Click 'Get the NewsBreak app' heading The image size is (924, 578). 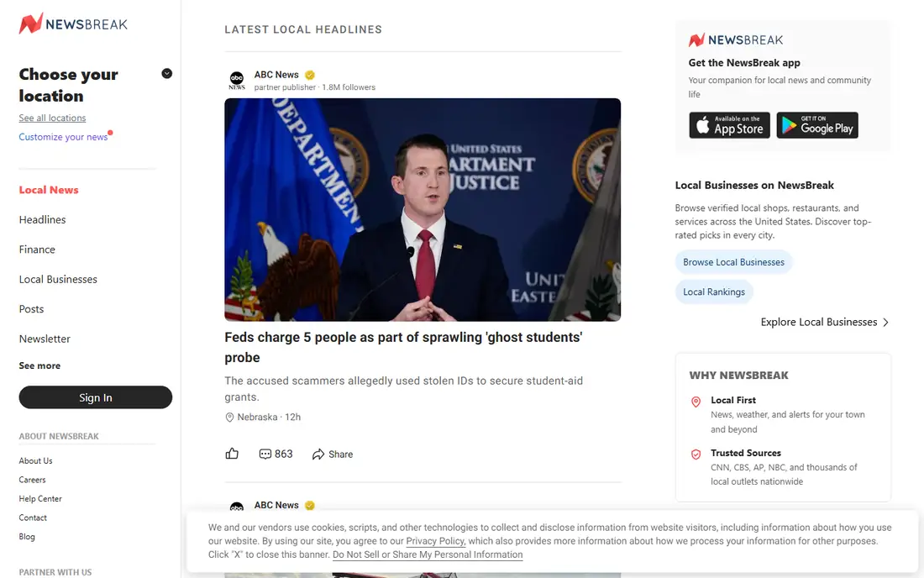(744, 62)
